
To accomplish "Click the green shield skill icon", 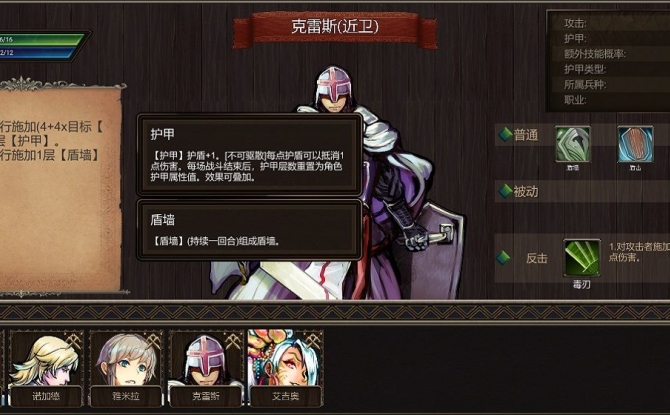I will pos(573,144).
